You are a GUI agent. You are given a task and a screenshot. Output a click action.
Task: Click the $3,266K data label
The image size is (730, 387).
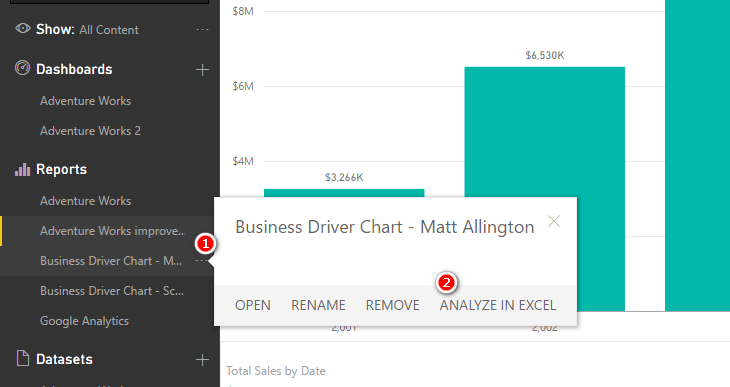(x=344, y=177)
